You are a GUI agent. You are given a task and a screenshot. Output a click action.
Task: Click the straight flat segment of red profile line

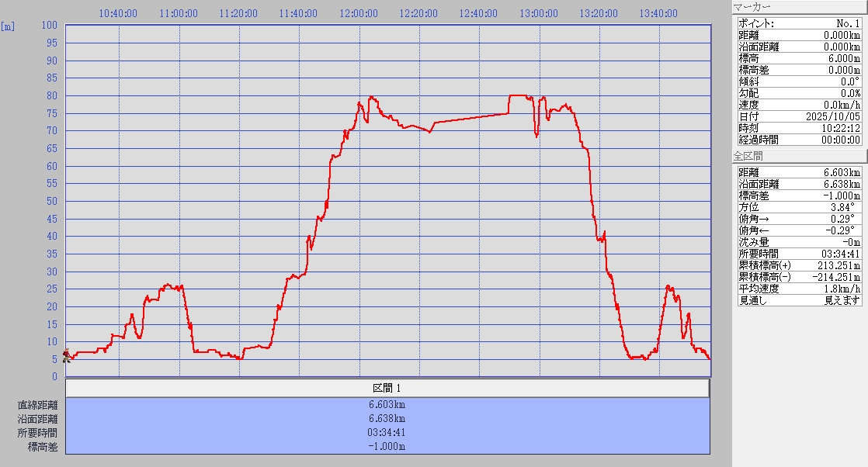click(470, 119)
